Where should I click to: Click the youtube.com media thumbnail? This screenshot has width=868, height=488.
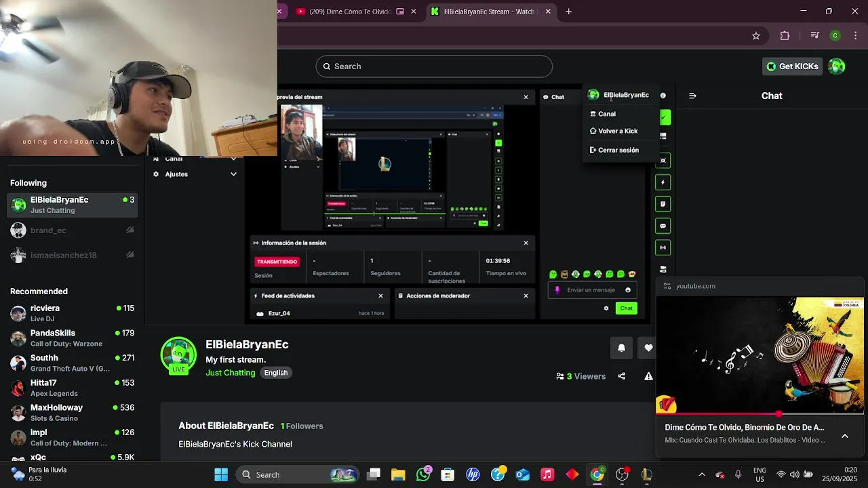[759, 355]
